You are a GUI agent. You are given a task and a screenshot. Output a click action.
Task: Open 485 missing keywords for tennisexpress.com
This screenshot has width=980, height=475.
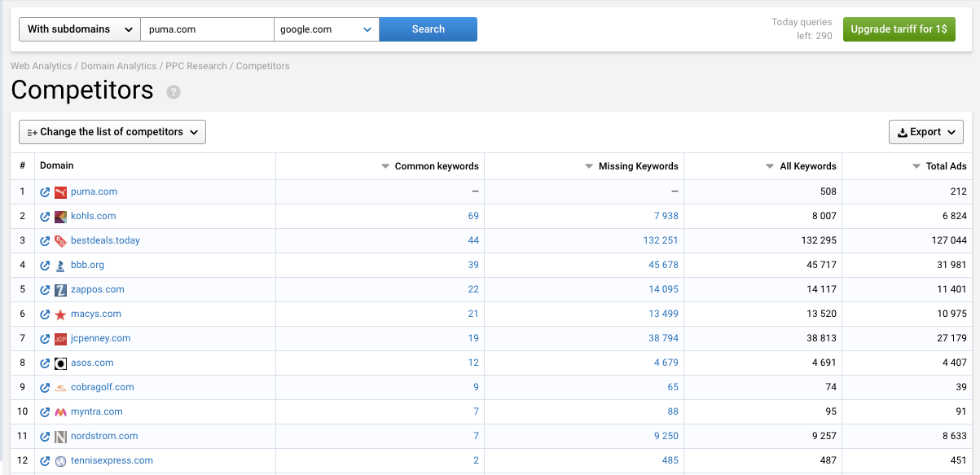coord(670,461)
